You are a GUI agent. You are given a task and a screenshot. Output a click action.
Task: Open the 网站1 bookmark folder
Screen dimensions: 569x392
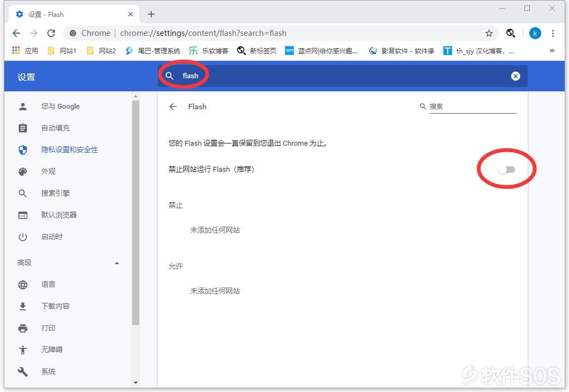(x=62, y=51)
